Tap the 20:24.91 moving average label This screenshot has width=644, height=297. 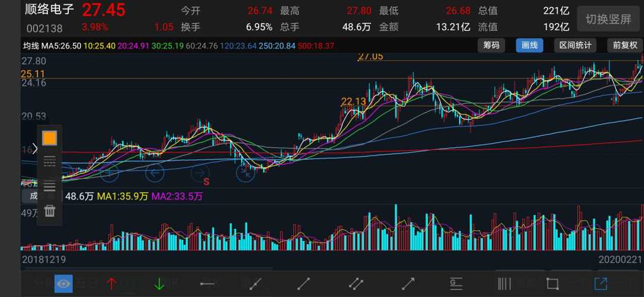133,46
